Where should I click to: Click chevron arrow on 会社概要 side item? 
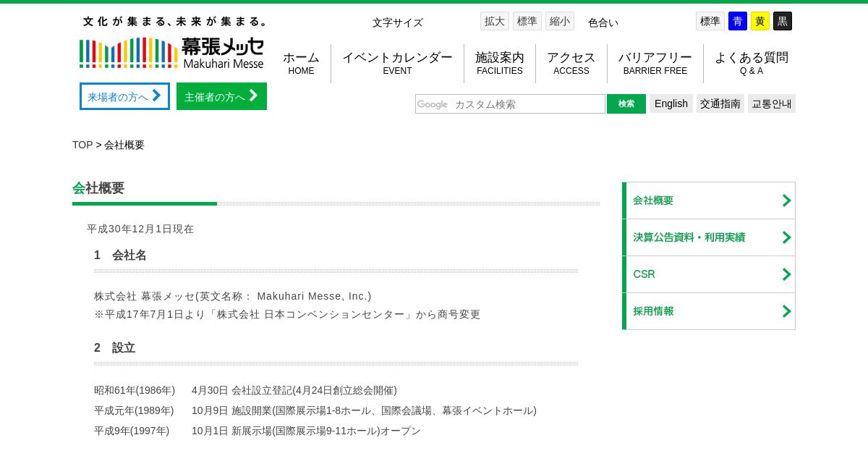tap(787, 200)
